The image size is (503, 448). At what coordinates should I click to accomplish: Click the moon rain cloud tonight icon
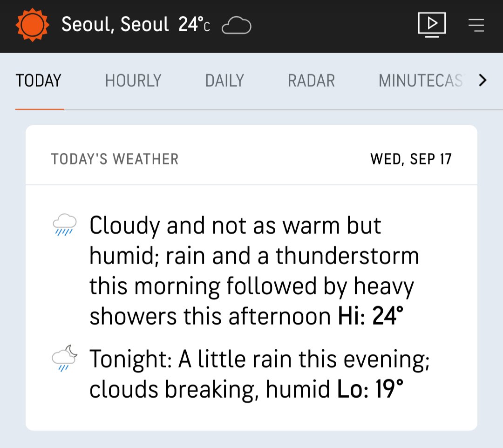(64, 358)
